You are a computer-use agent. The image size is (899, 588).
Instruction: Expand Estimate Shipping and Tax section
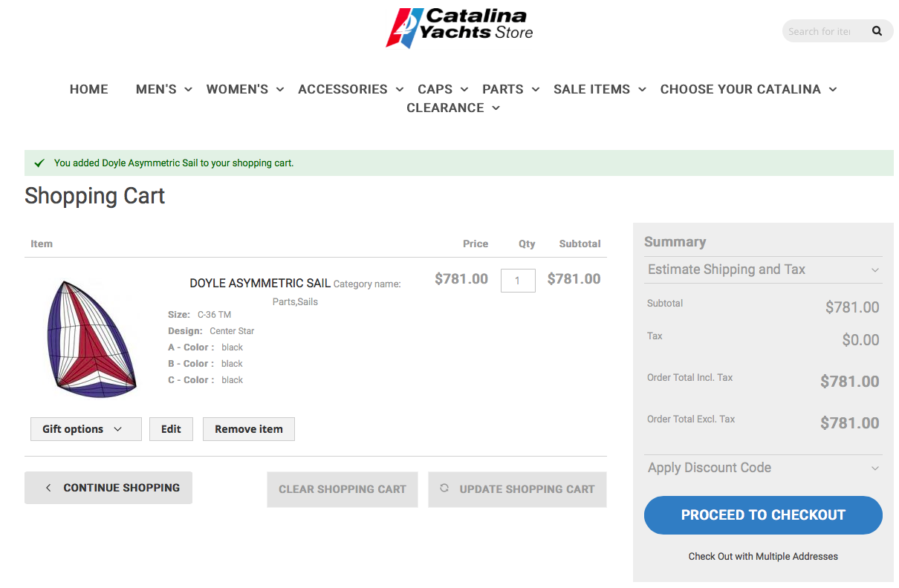[x=763, y=269]
